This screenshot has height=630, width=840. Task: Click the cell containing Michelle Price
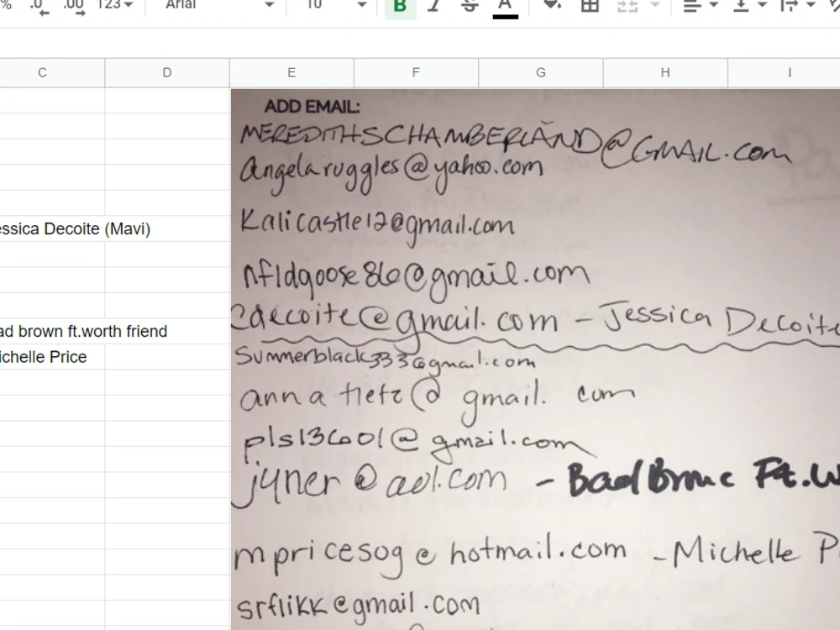[50, 357]
